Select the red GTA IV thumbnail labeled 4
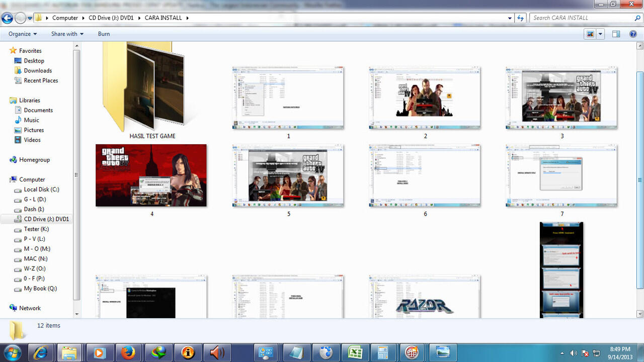The image size is (644, 362). (x=151, y=175)
